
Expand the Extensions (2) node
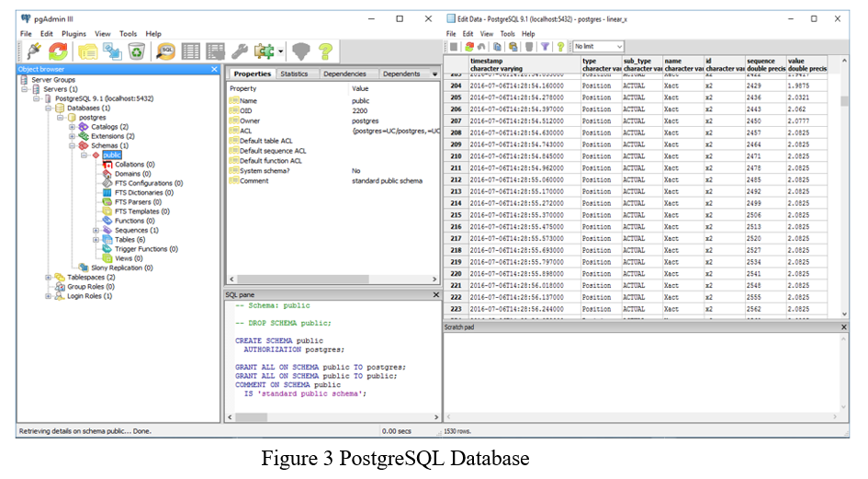[x=72, y=136]
